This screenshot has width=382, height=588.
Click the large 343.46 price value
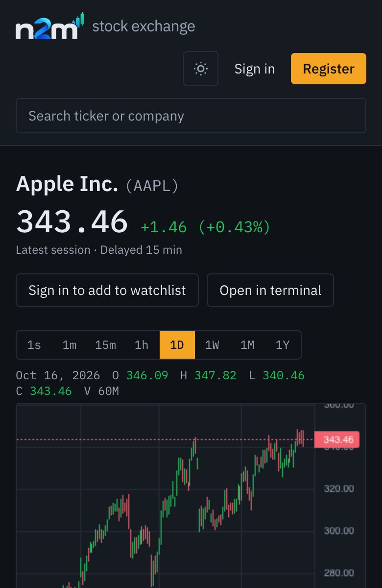[72, 221]
